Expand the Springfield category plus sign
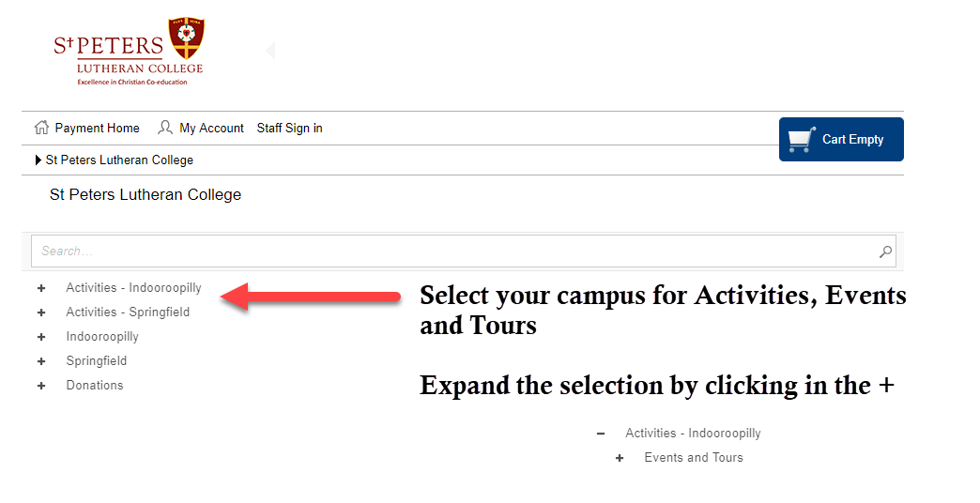980x503 pixels. [41, 361]
